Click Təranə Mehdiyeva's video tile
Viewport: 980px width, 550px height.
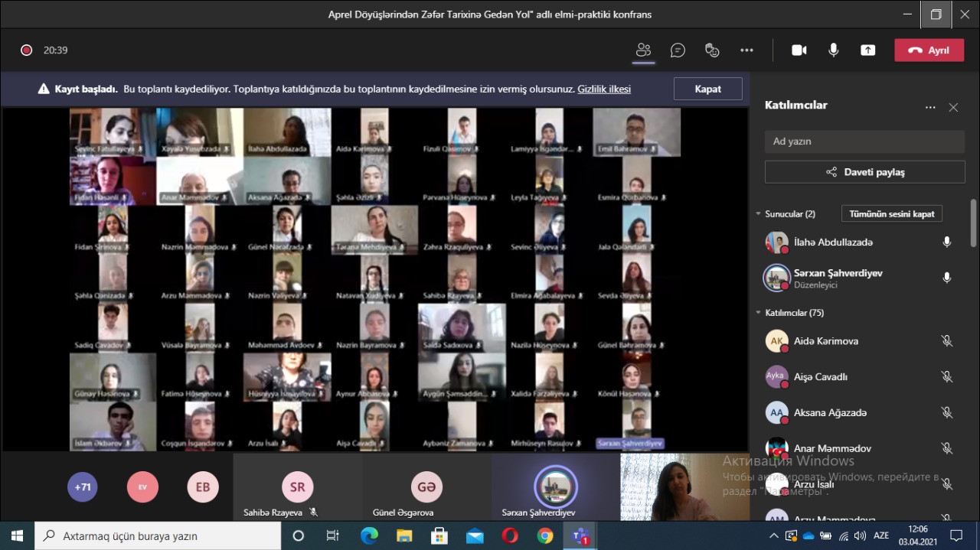[x=375, y=229]
